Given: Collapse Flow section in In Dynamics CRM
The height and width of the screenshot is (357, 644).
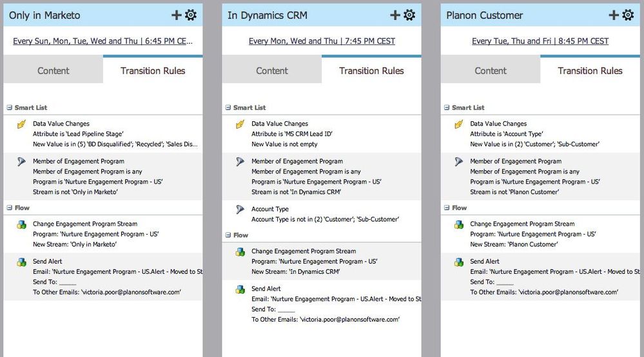Looking at the screenshot, I should (x=228, y=235).
